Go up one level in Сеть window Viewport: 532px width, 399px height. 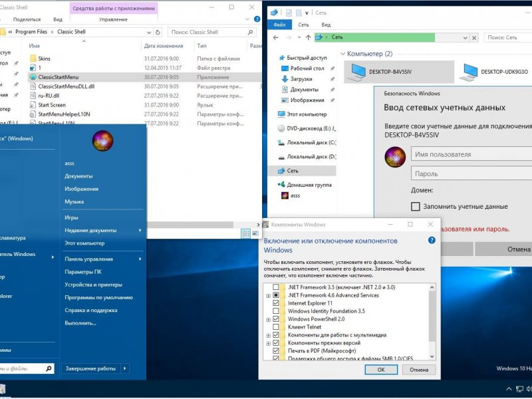[x=308, y=38]
